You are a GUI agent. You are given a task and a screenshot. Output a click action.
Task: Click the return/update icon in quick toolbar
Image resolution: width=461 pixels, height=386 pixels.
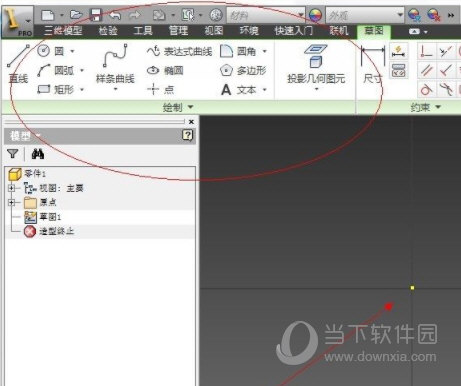(159, 15)
